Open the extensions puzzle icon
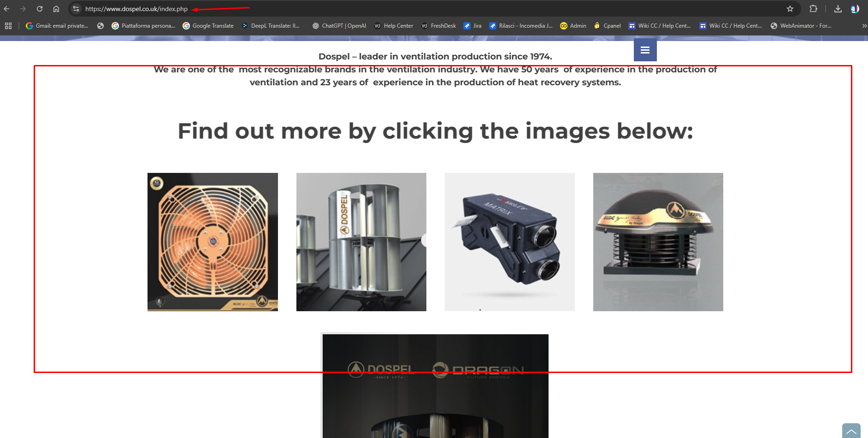This screenshot has width=868, height=438. coord(813,9)
